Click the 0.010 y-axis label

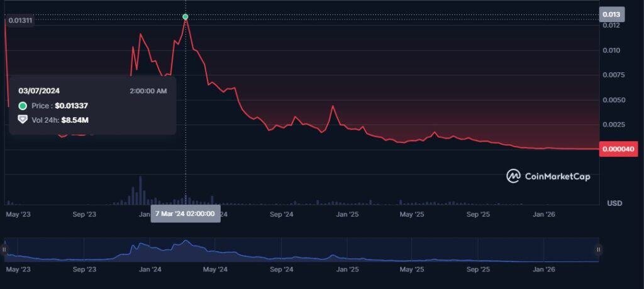611,50
